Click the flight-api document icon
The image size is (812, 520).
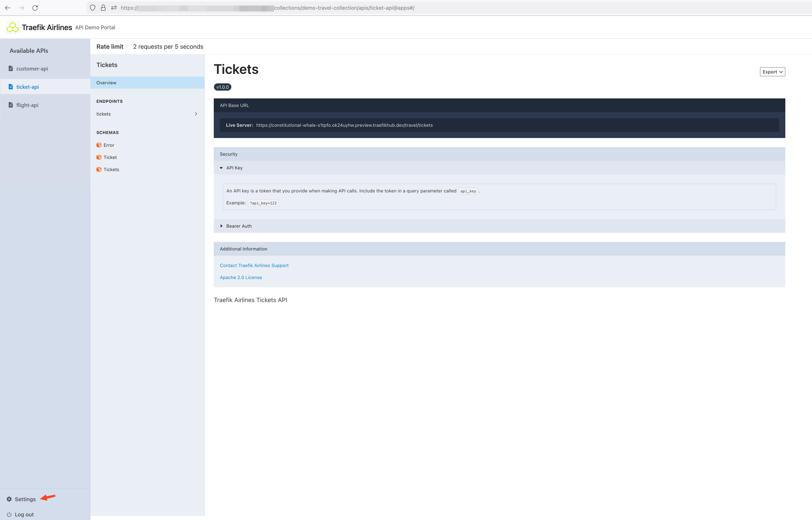11,105
